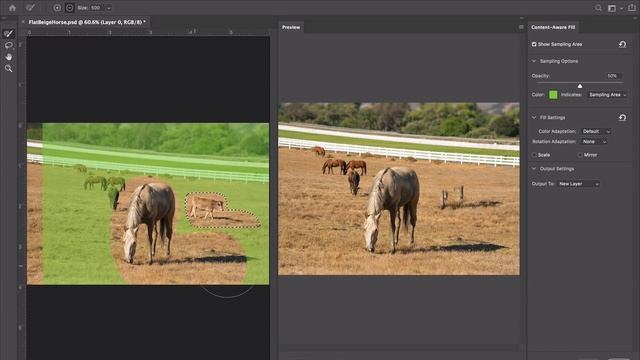The height and width of the screenshot is (360, 640).
Task: Open the brush Size dropdown arrow
Action: pos(109,8)
